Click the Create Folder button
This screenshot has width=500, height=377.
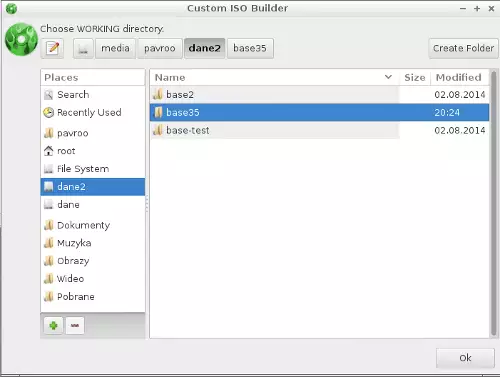463,49
